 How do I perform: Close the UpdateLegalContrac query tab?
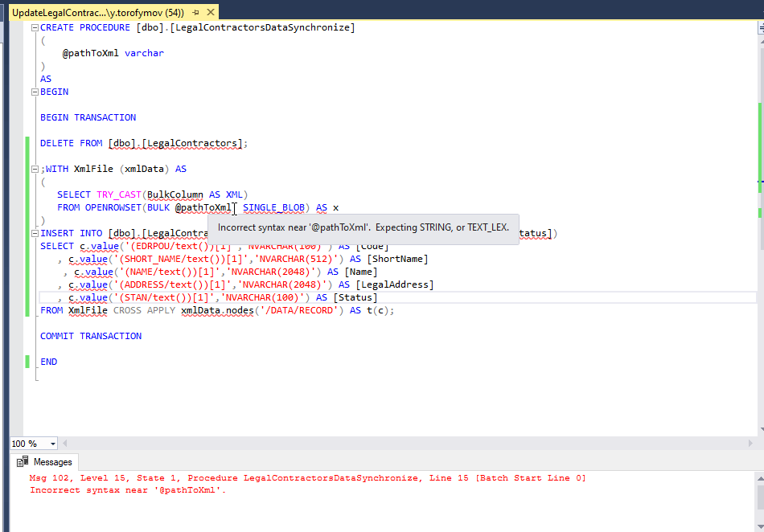(212, 12)
